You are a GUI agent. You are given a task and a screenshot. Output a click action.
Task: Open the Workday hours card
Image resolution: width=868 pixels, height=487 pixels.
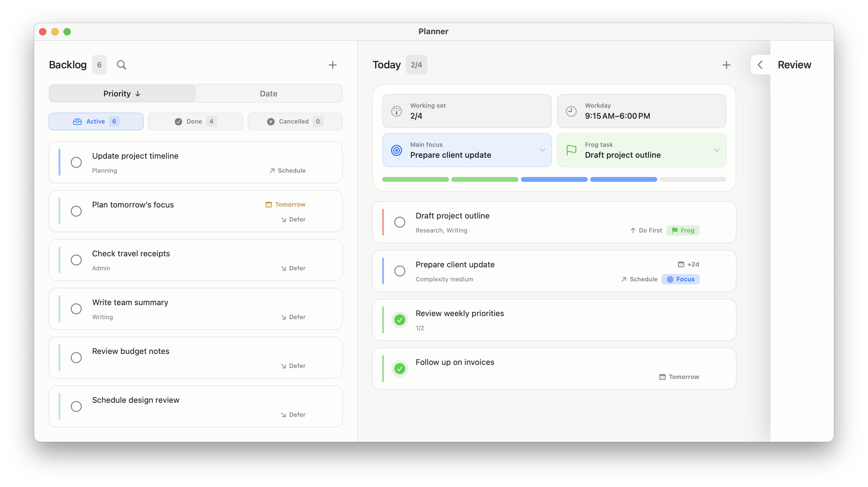click(641, 111)
